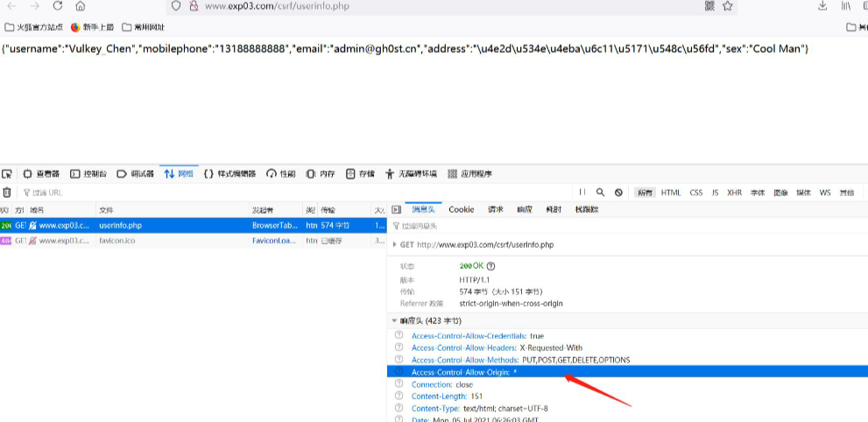Click the request blocking icon

coord(618,193)
